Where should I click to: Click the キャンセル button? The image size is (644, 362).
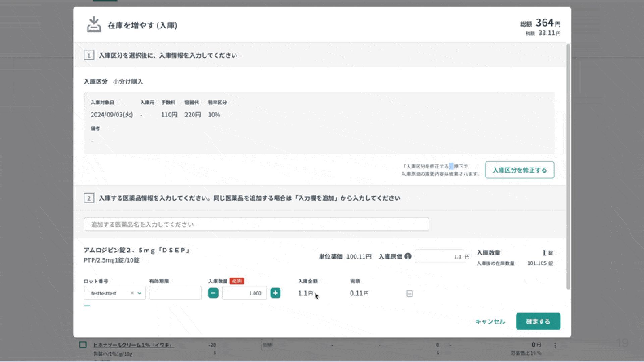(x=490, y=321)
